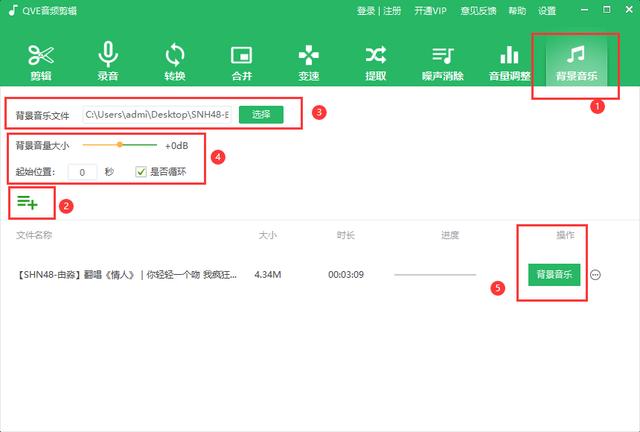Open the 剪辑 scissors cut tool
This screenshot has width=640, height=432.
[x=41, y=62]
